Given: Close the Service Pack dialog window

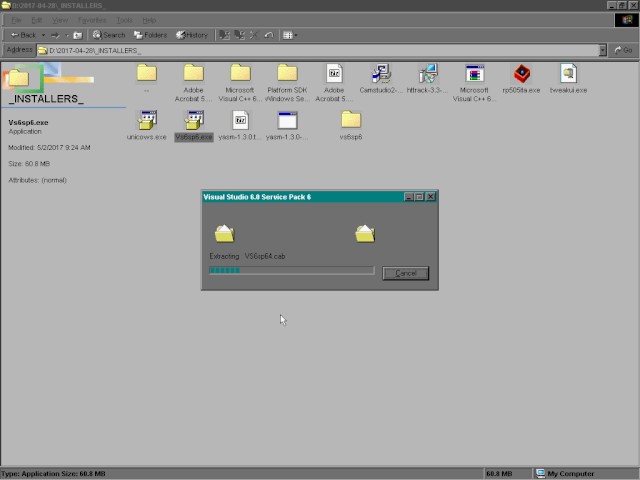Looking at the screenshot, I should [x=431, y=197].
